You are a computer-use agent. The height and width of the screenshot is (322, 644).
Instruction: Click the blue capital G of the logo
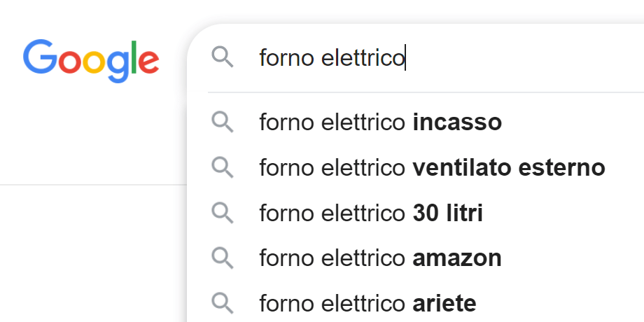coord(40,57)
